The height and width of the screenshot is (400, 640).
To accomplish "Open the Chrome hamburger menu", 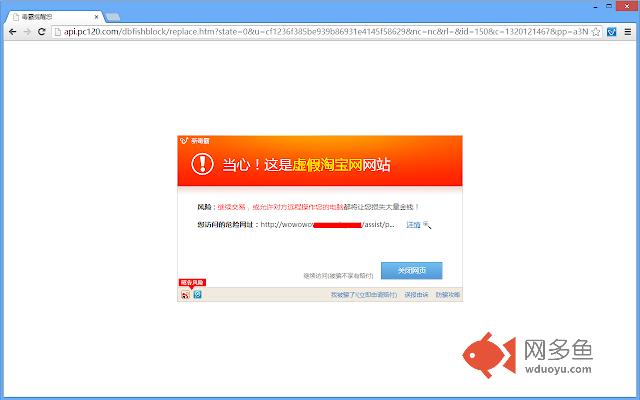I will [628, 32].
